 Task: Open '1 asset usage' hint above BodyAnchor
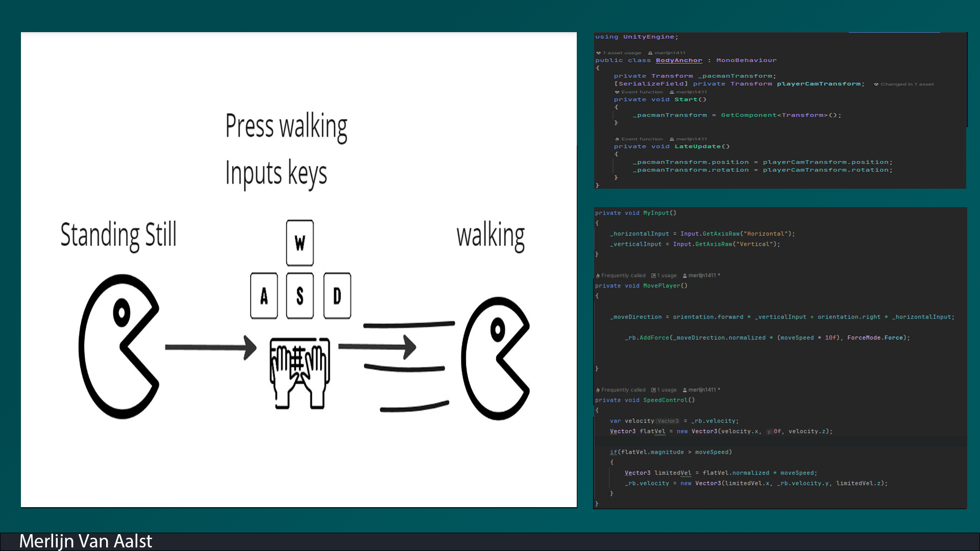tap(621, 53)
